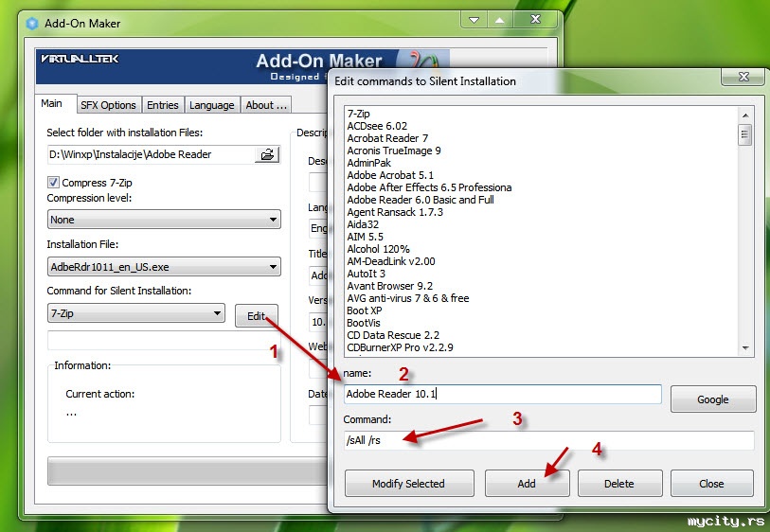Click the Modify Selected button
The width and height of the screenshot is (770, 532).
pyautogui.click(x=409, y=484)
